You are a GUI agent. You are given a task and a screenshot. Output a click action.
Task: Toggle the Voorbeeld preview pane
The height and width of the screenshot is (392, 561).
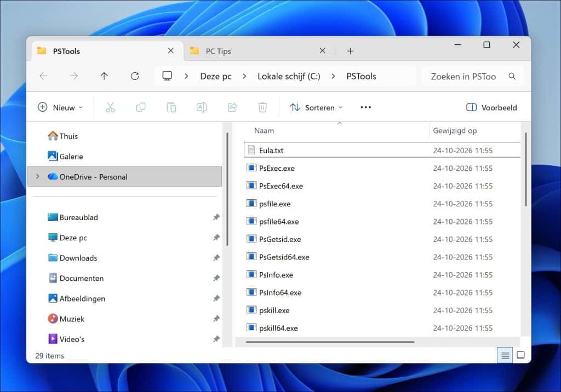(x=491, y=107)
